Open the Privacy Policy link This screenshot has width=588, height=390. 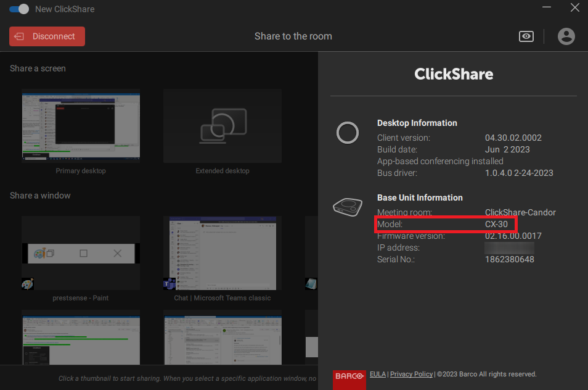click(x=411, y=374)
